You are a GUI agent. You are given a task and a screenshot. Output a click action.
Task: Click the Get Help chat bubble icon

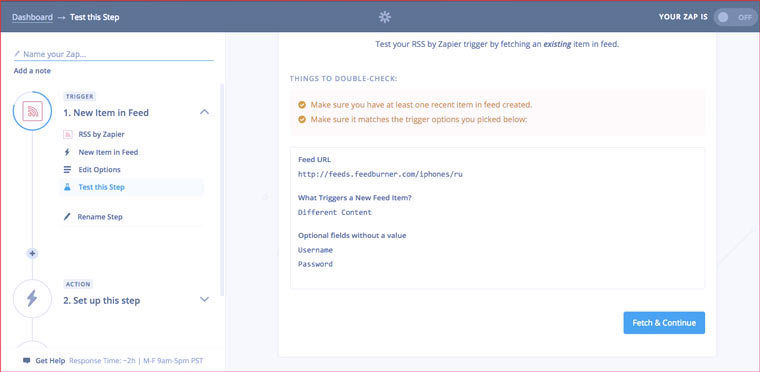click(27, 361)
